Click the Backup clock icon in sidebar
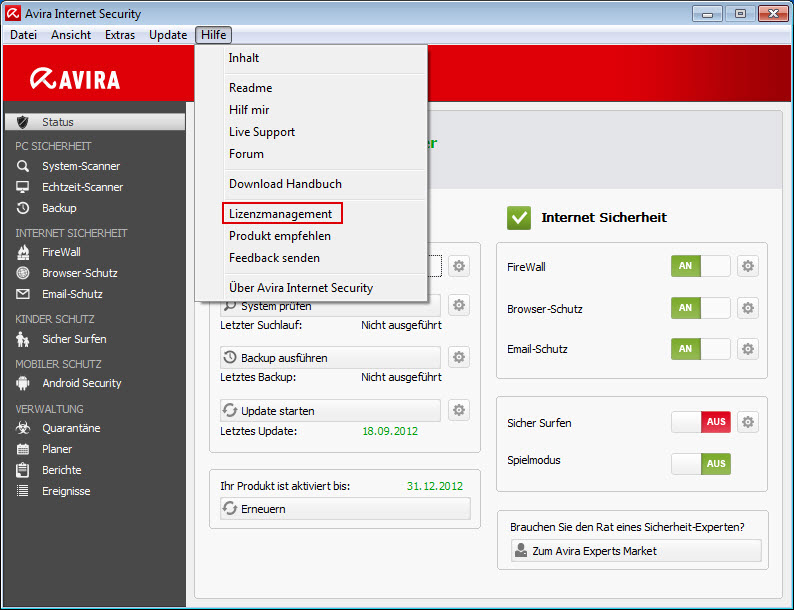Viewport: 794px width, 610px height. [22, 208]
